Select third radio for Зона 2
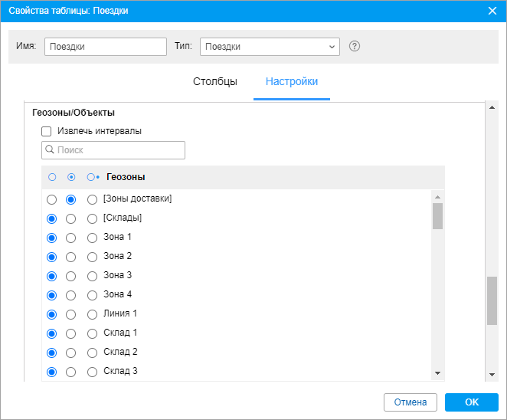This screenshot has height=420, width=507. click(x=92, y=257)
